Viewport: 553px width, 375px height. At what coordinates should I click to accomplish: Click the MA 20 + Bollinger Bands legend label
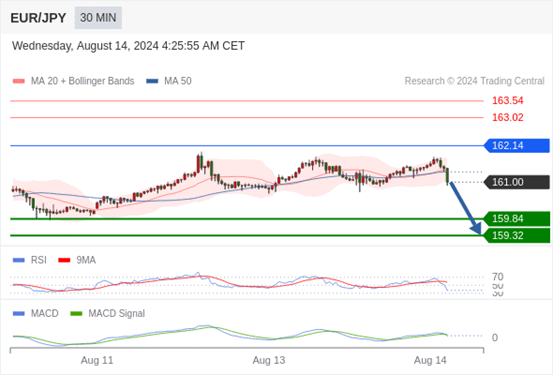coord(83,81)
